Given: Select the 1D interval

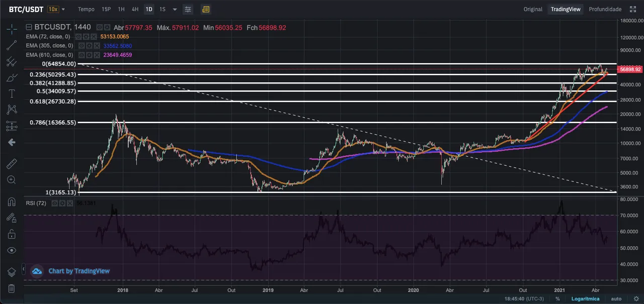Looking at the screenshot, I should click(148, 9).
